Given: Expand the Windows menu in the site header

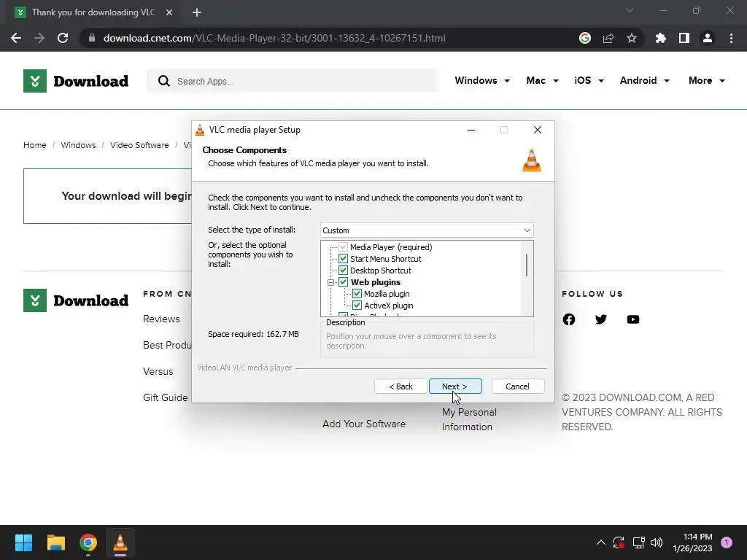Looking at the screenshot, I should 482,80.
